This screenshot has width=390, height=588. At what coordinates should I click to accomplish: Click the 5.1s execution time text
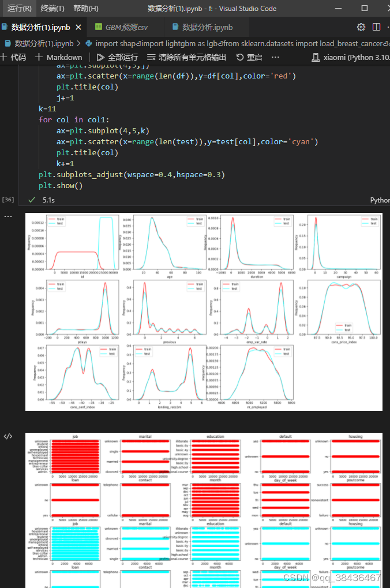point(48,200)
